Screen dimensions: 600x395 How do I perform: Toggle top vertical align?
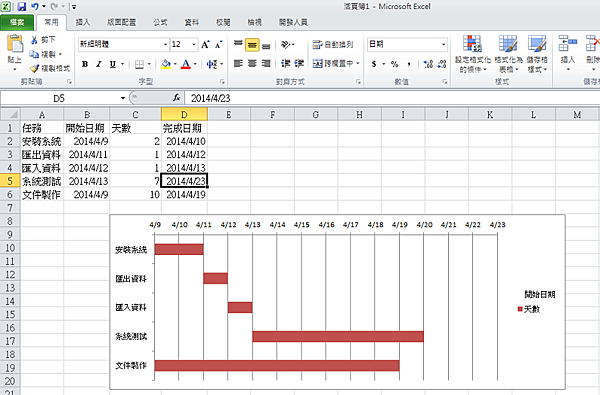[238, 44]
